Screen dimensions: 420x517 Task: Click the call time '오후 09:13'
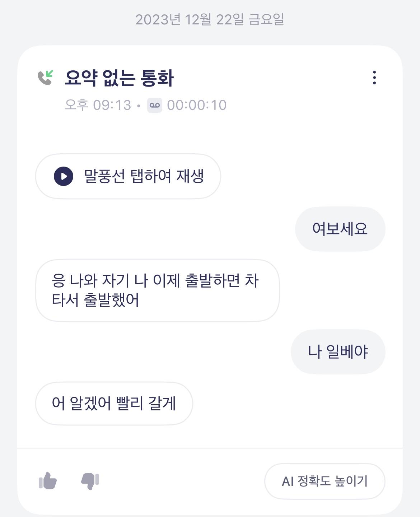point(98,105)
